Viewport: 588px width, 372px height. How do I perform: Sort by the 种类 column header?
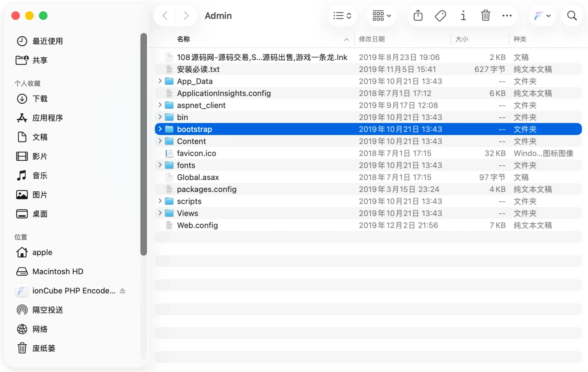click(x=520, y=39)
